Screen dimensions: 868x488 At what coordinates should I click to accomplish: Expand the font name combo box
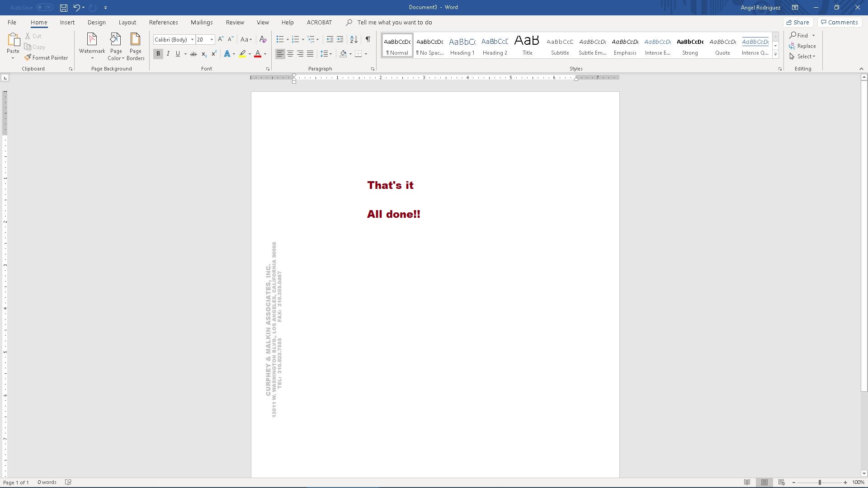pyautogui.click(x=192, y=40)
